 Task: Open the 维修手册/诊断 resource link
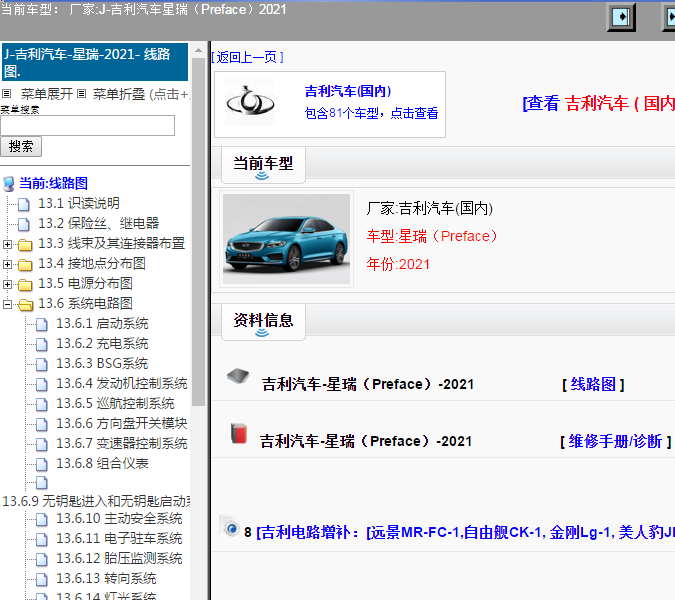[615, 441]
